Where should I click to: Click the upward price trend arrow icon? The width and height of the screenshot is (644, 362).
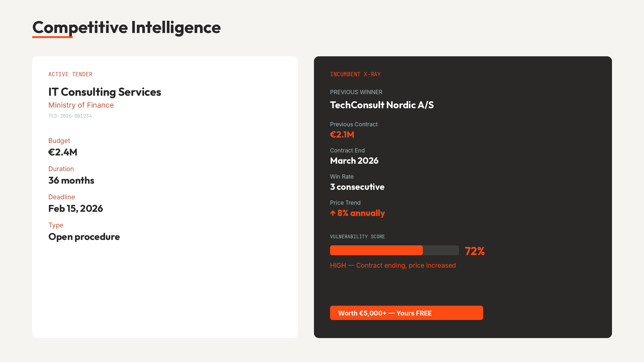[x=333, y=213]
